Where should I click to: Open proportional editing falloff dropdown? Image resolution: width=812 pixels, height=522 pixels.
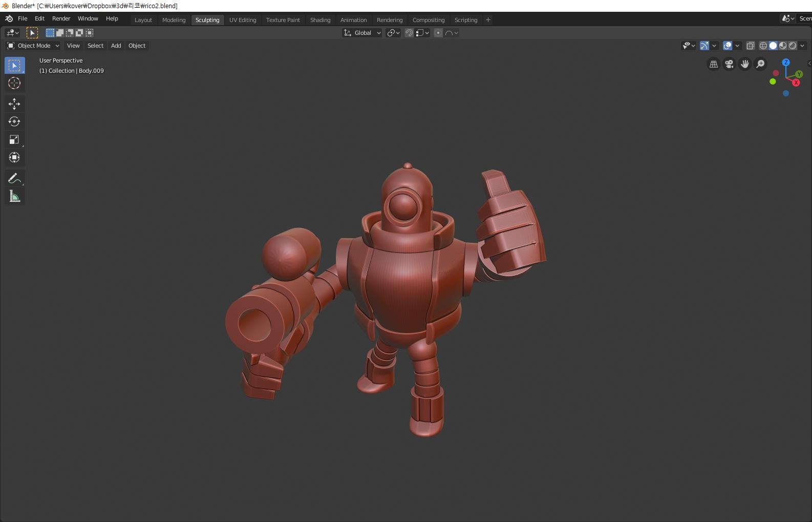452,33
